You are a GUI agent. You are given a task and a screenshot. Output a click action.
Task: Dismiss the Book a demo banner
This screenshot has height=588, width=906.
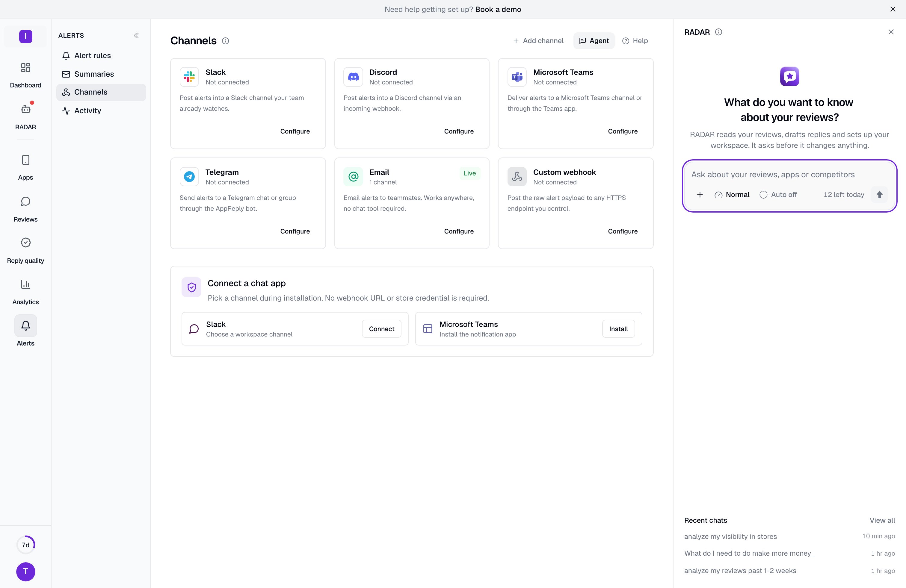click(893, 9)
